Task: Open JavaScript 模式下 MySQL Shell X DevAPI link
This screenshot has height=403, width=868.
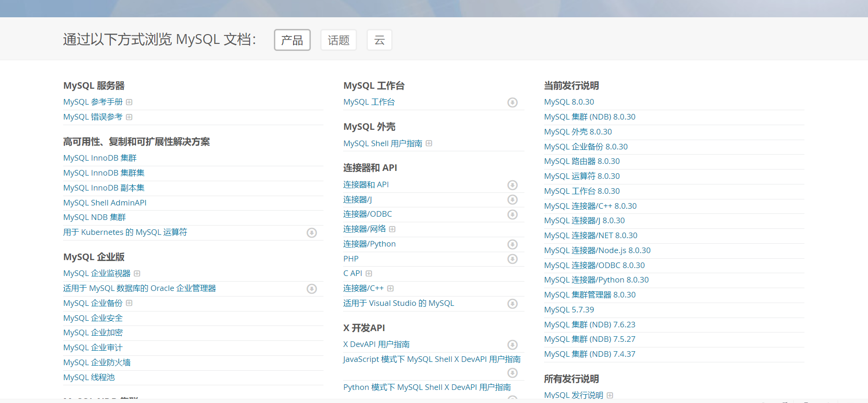Action: click(432, 359)
